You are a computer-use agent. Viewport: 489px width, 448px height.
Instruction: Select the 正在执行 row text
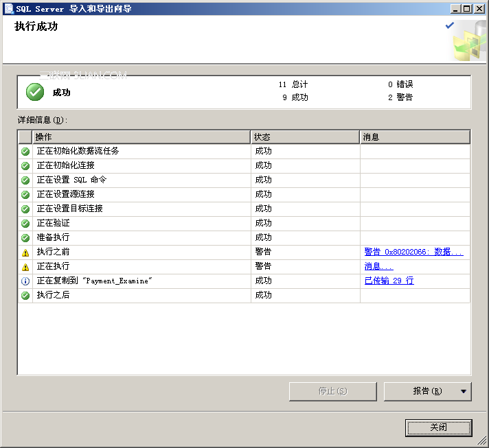tap(54, 266)
